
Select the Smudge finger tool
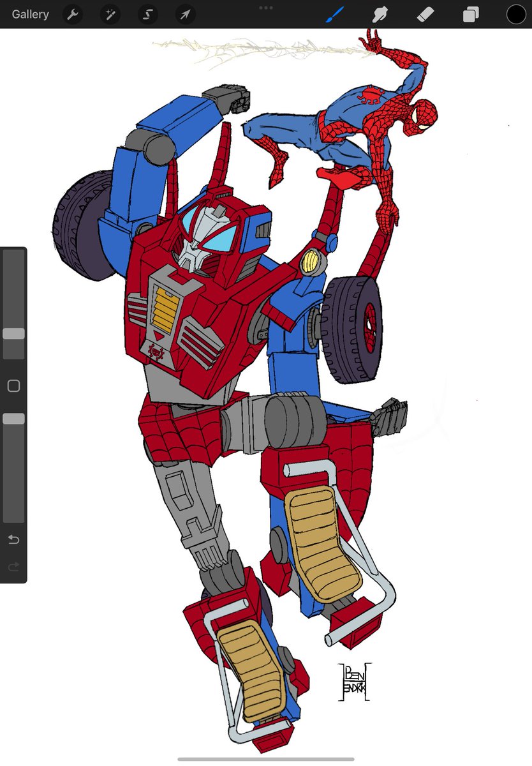tap(381, 14)
